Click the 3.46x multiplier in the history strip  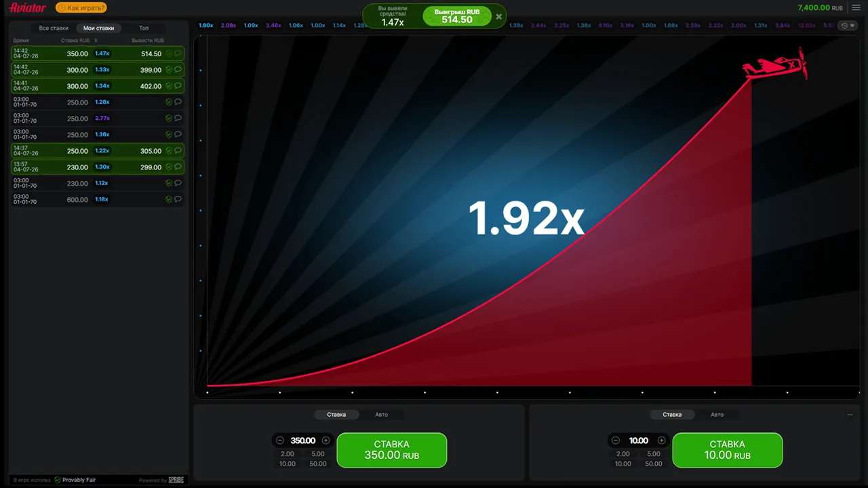273,25
